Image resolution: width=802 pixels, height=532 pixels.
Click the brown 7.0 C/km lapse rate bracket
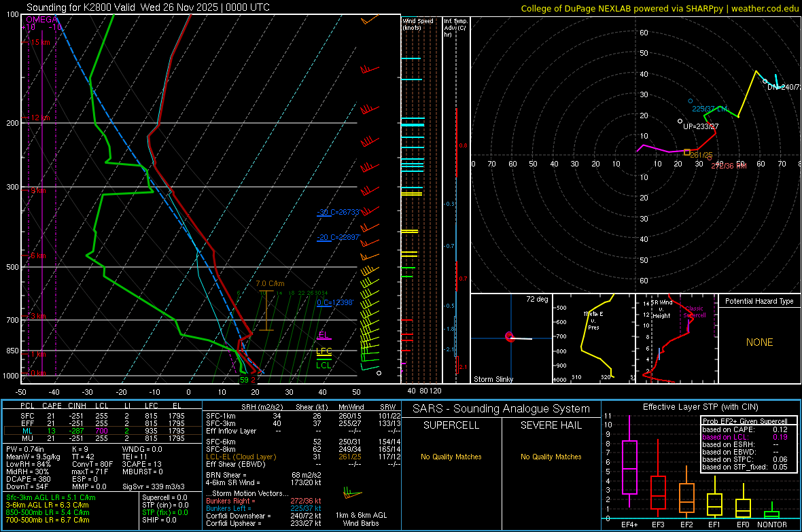266,311
